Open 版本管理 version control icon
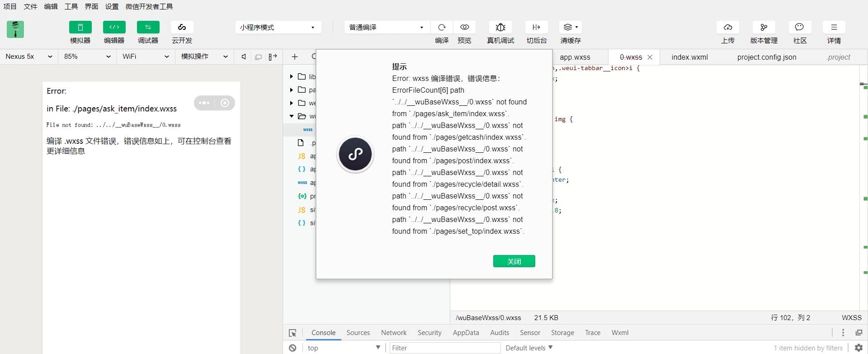This screenshot has height=354, width=868. click(x=764, y=28)
